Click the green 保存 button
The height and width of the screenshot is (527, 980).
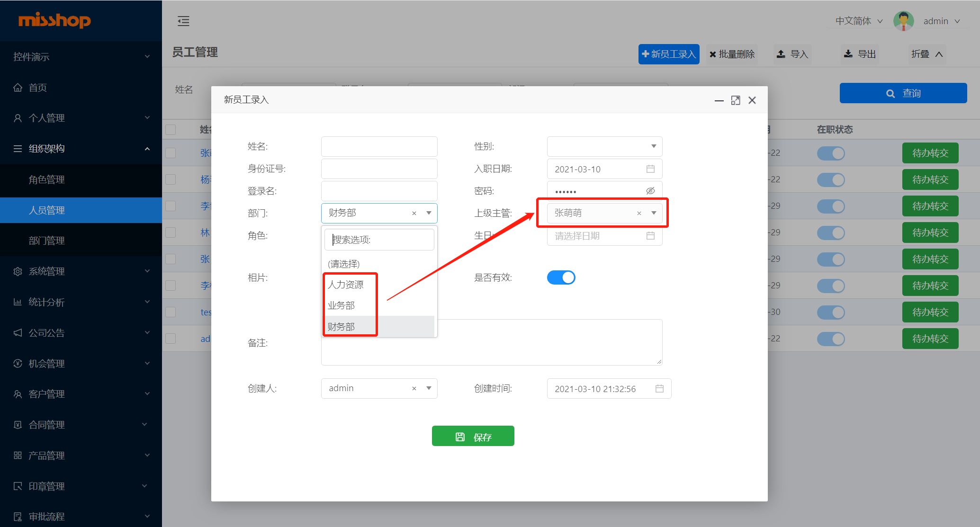pyautogui.click(x=473, y=436)
